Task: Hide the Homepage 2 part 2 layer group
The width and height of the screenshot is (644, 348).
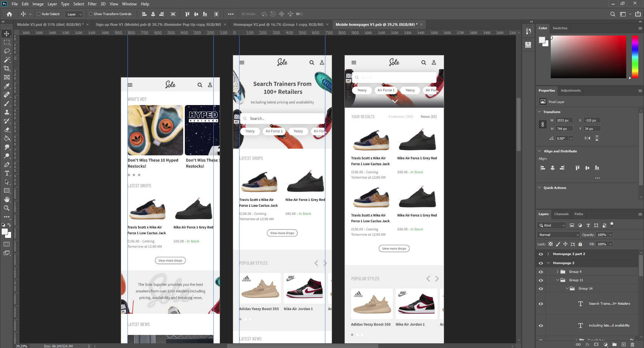Action: point(541,254)
